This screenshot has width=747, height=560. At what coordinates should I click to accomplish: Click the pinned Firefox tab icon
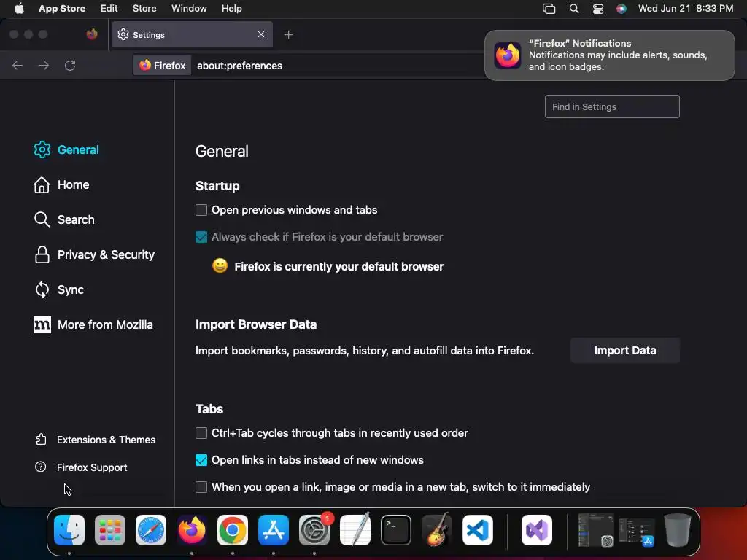click(91, 34)
